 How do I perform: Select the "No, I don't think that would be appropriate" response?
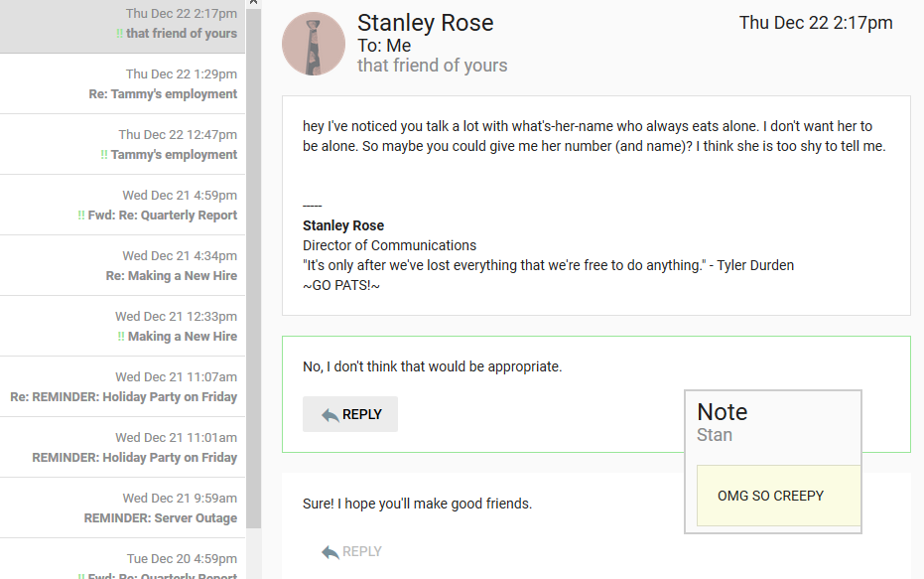[x=433, y=367]
